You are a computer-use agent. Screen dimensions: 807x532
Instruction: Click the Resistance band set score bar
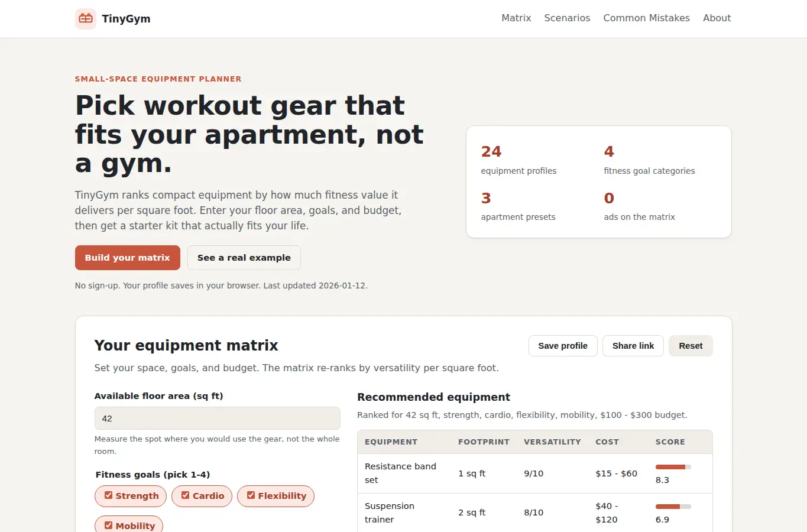pos(673,467)
